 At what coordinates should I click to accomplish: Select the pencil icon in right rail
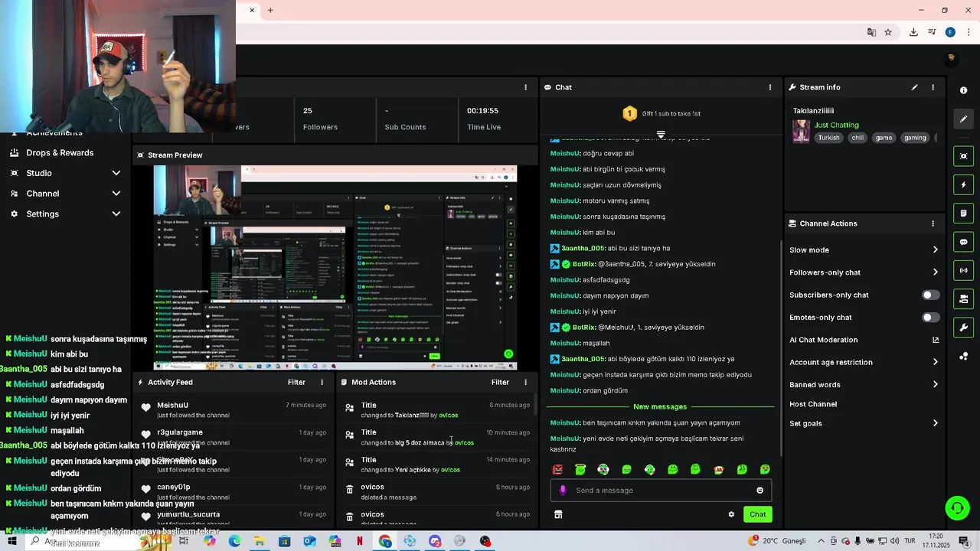point(963,119)
